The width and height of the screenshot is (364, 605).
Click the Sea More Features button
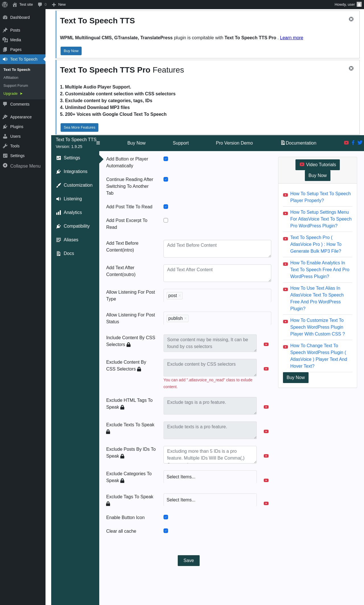pyautogui.click(x=79, y=127)
